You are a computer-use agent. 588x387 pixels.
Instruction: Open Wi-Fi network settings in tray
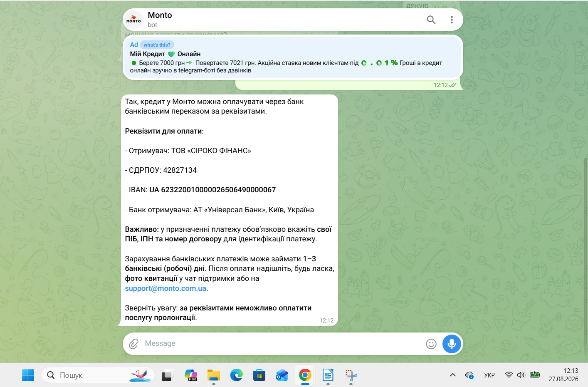coord(509,375)
